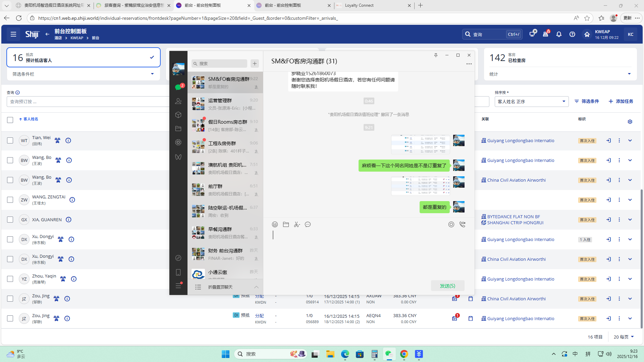Tick the checkbox for Tian, Wei row
The height and width of the screenshot is (362, 644).
[10, 141]
